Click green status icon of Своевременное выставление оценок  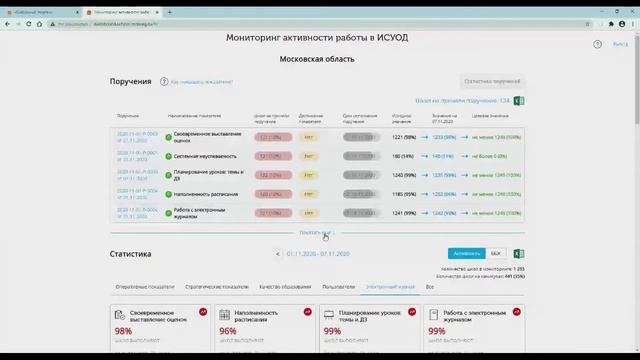click(x=168, y=138)
